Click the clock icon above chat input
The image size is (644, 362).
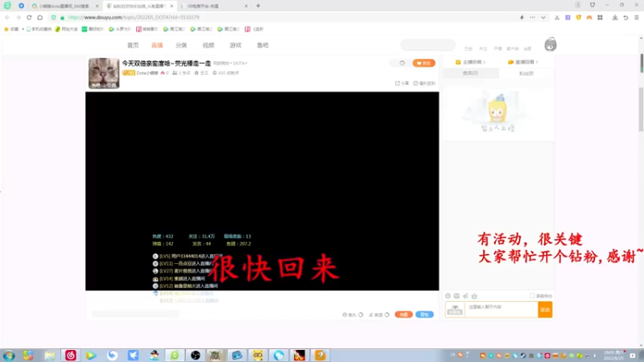(x=448, y=296)
